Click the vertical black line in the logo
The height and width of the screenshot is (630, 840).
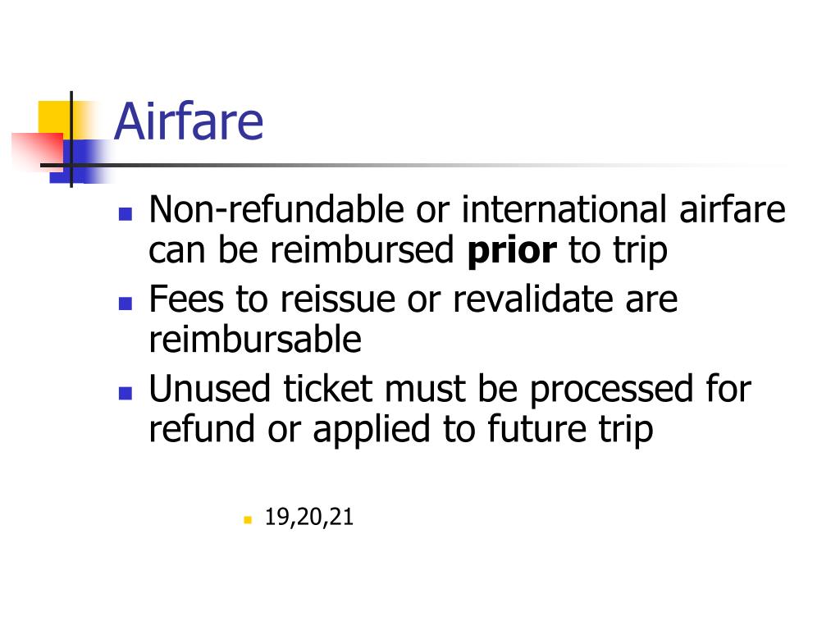tap(71, 139)
